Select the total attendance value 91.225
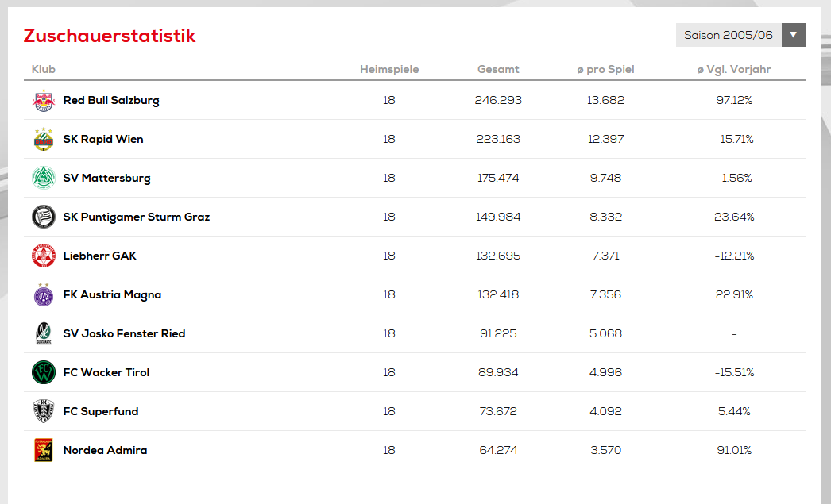The width and height of the screenshot is (831, 504). 498,333
